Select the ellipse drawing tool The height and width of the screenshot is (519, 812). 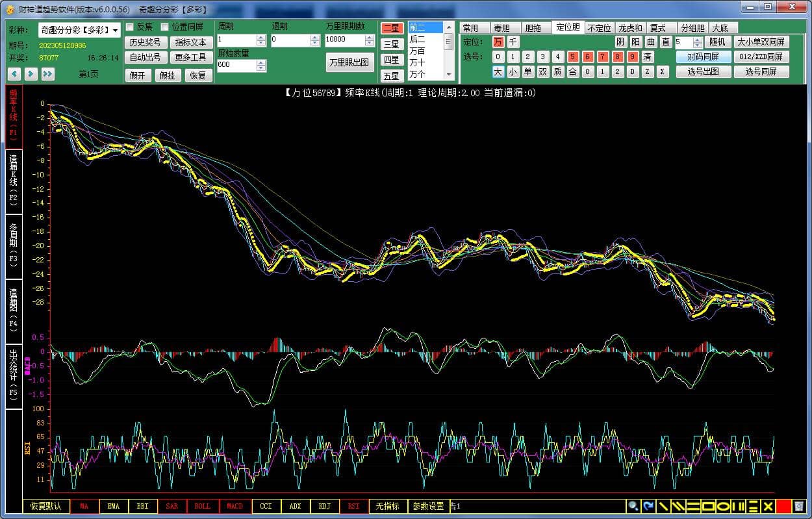[x=723, y=506]
